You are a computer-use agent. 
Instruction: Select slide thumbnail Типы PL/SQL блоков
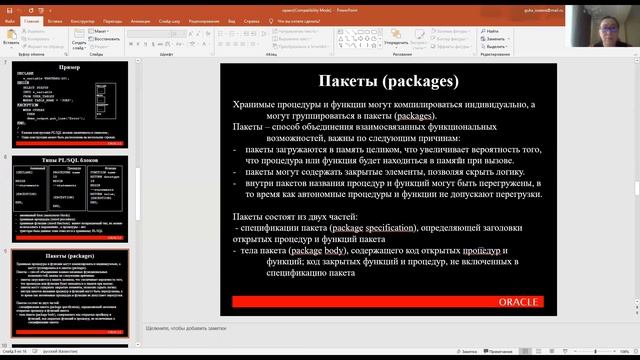pos(70,199)
